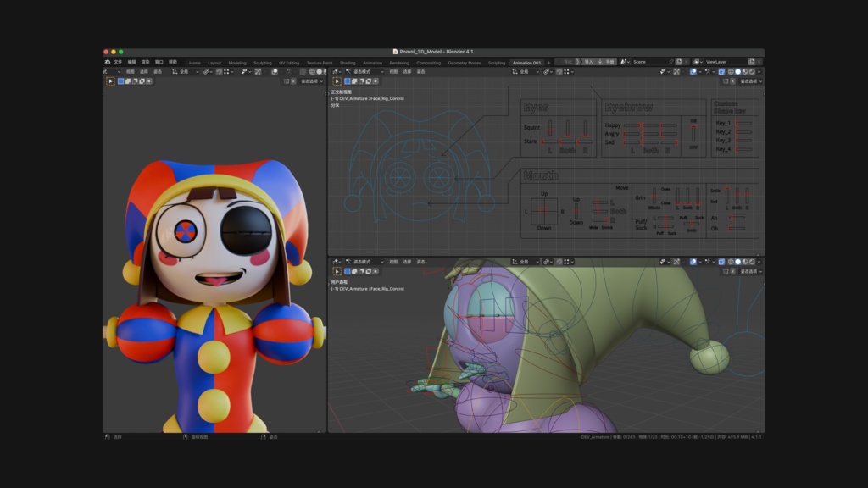The height and width of the screenshot is (488, 868).
Task: Click the ViewLayer name text field
Action: 717,62
